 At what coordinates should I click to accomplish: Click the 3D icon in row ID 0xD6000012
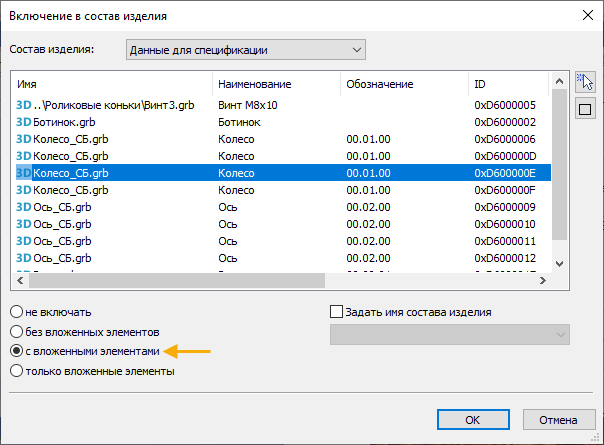point(23,258)
